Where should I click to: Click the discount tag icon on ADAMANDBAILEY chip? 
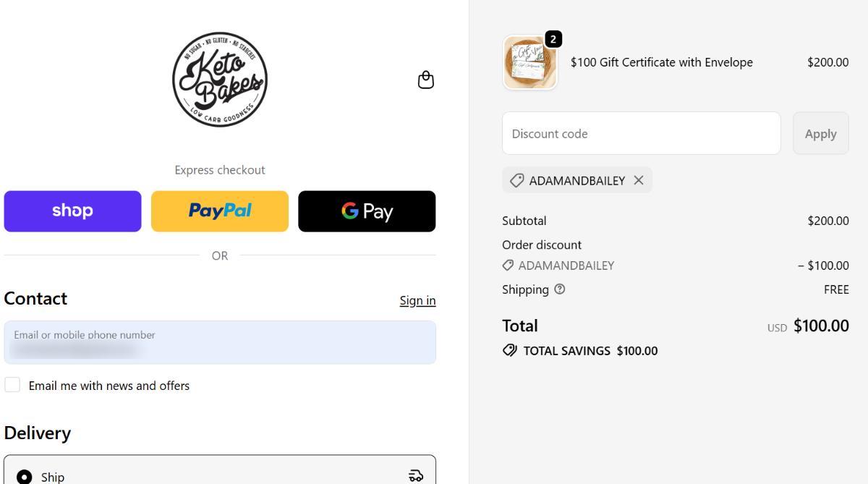[x=516, y=180]
